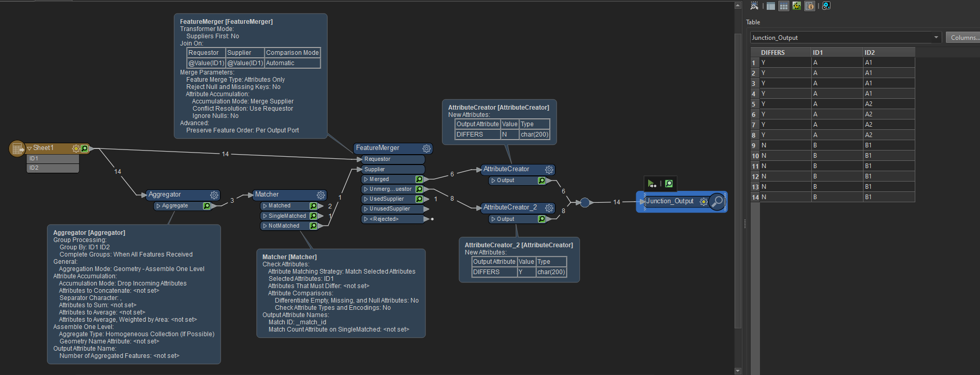Click the junction circle node
This screenshot has width=980, height=375.
tap(584, 202)
